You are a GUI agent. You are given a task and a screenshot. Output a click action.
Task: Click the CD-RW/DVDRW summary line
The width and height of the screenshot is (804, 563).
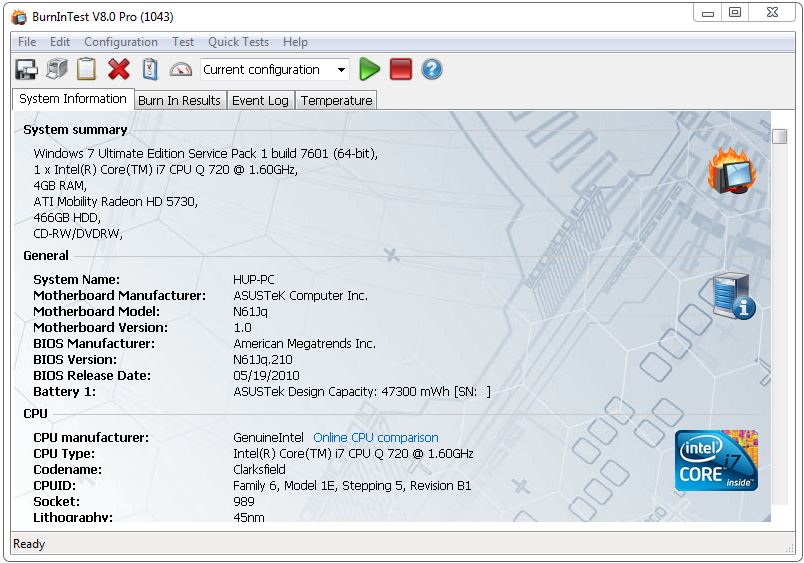point(78,234)
